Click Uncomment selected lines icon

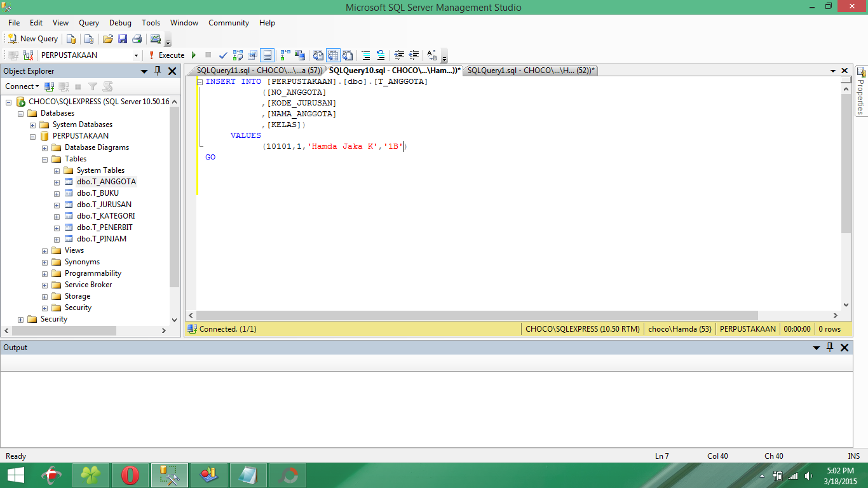coord(381,55)
